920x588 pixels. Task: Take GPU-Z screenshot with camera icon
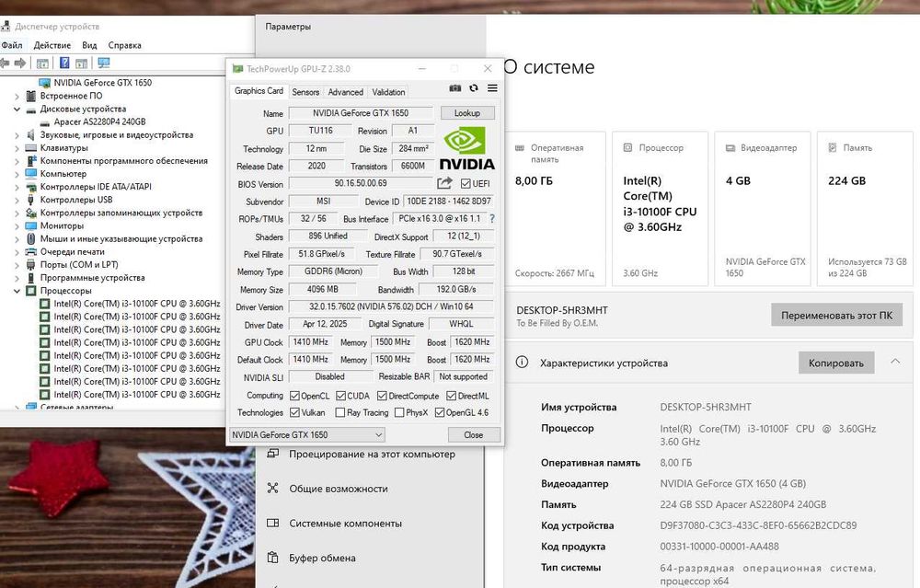pos(454,88)
